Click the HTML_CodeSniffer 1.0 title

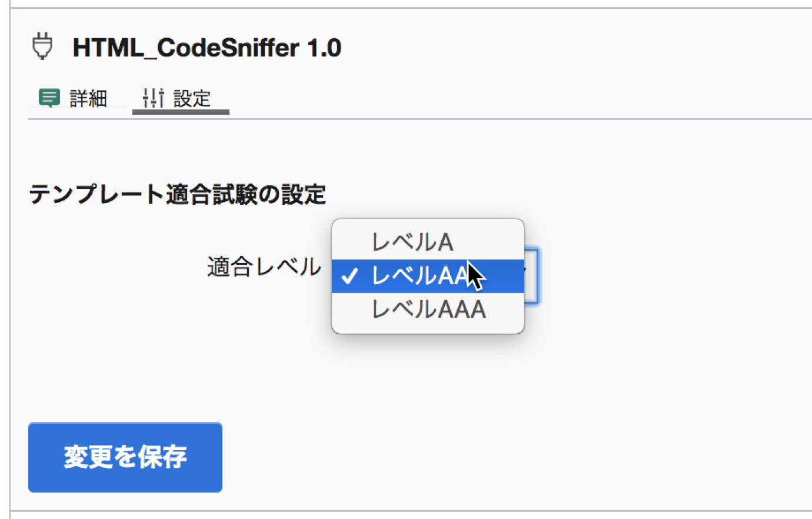pyautogui.click(x=206, y=47)
